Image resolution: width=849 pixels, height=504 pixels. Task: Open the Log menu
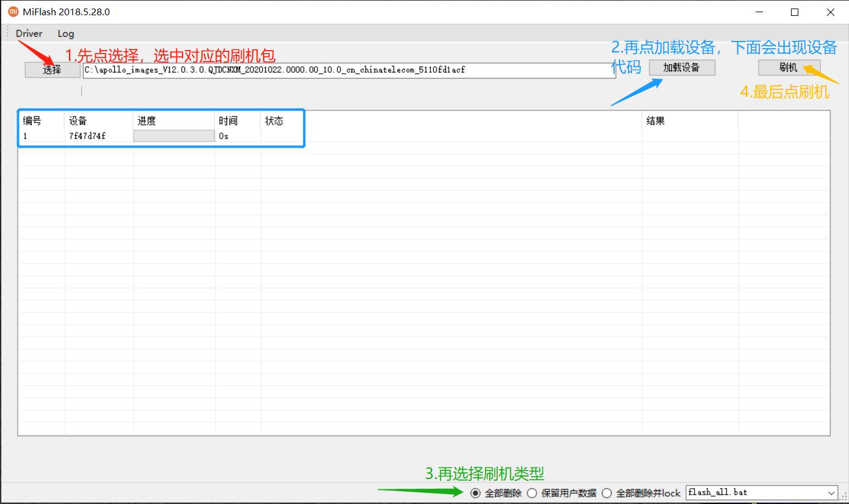point(65,34)
